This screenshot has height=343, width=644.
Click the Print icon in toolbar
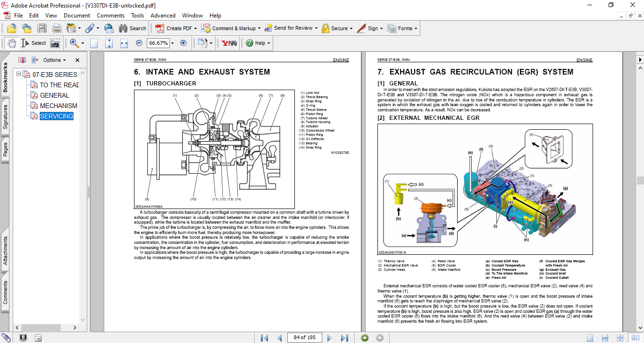pyautogui.click(x=57, y=28)
